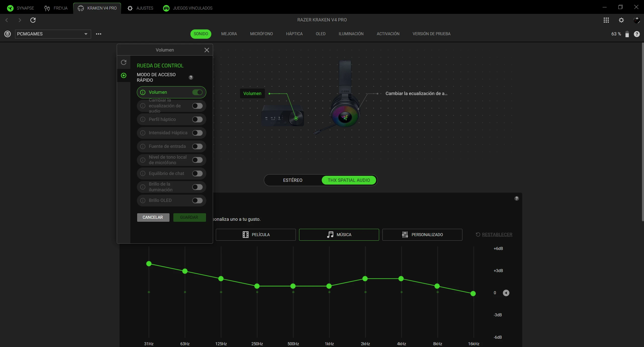The height and width of the screenshot is (347, 644).
Task: Show info for Perfil háptico option
Action: [x=143, y=119]
